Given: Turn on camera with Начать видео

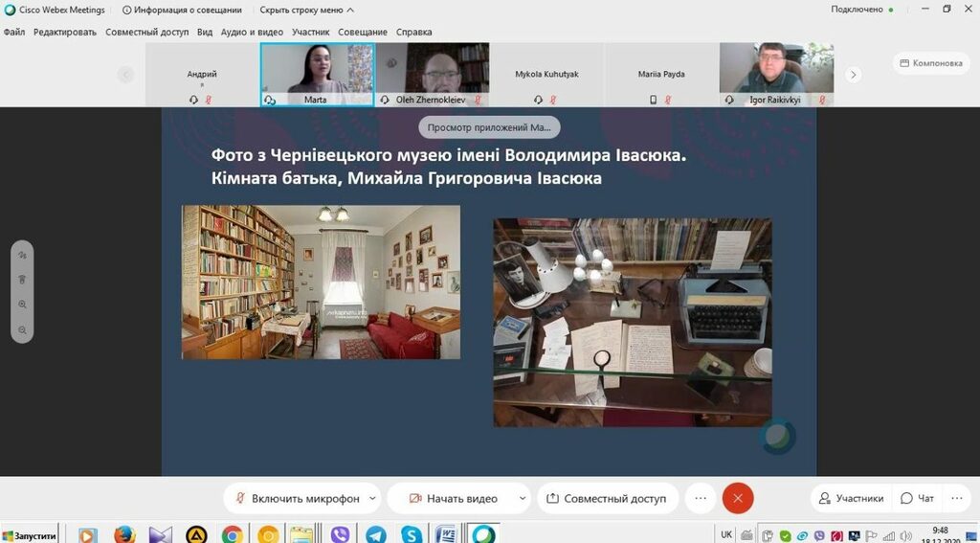Looking at the screenshot, I should 453,498.
